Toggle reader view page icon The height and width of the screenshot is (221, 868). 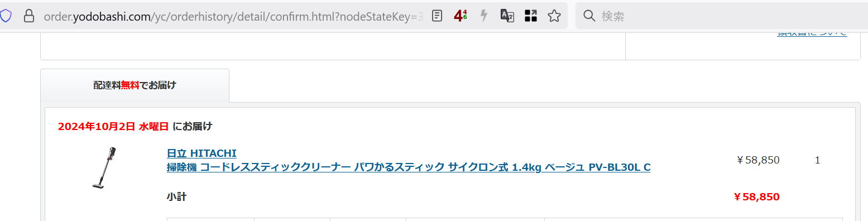click(x=437, y=16)
